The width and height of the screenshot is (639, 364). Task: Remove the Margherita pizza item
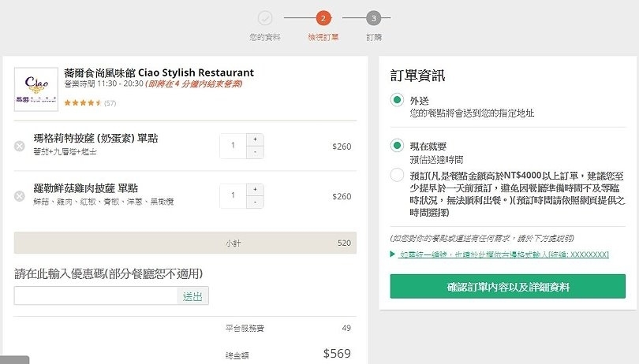pos(20,146)
